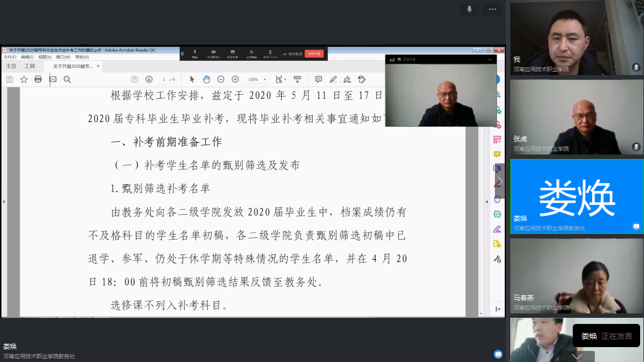Click the print icon in Acrobat toolbar

tap(38, 79)
